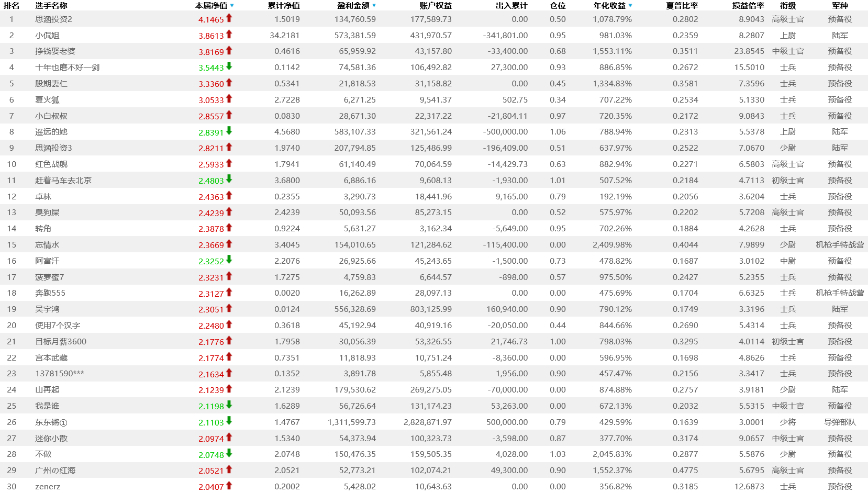Click the annualized return 2,409.98%
The image size is (868, 493).
(x=613, y=244)
